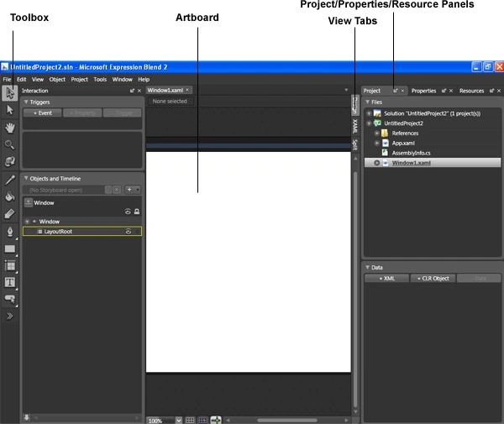
Task: Choose the Brush Transform tool
Action: coord(9,213)
